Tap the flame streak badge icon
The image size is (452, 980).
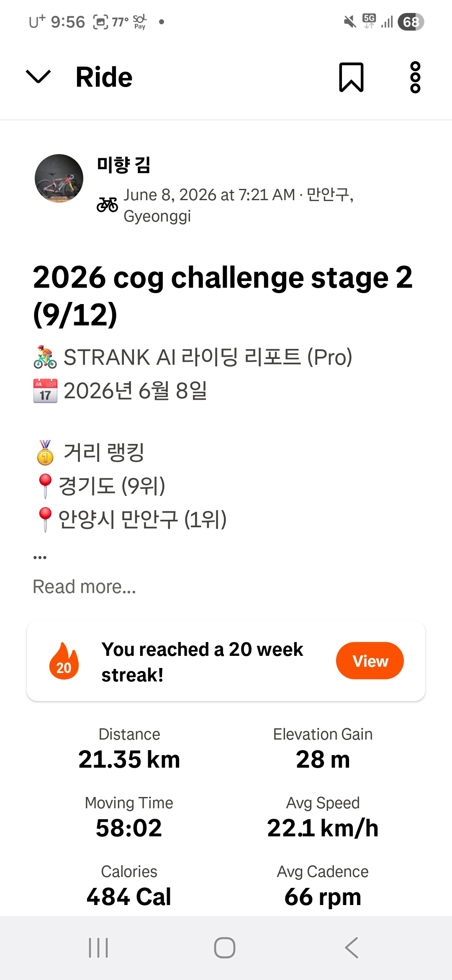coord(64,661)
